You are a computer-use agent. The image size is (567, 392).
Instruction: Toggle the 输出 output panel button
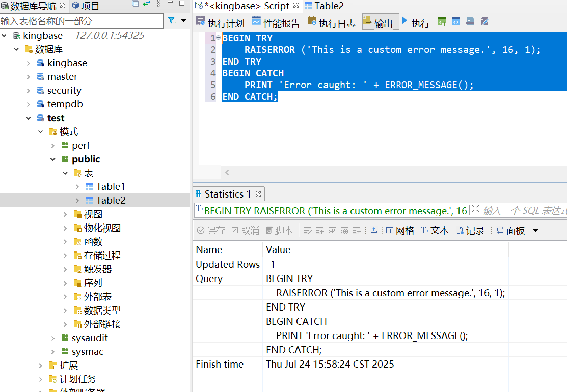[x=381, y=23]
